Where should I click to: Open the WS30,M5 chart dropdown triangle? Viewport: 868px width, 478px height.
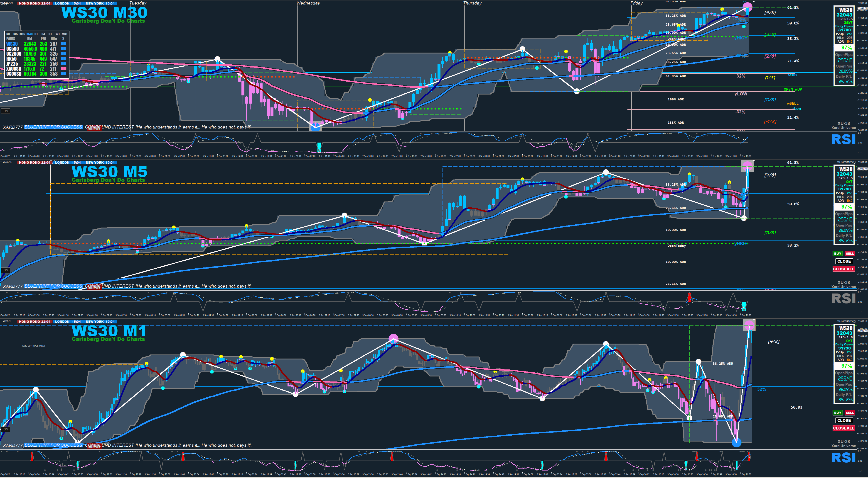[1, 162]
